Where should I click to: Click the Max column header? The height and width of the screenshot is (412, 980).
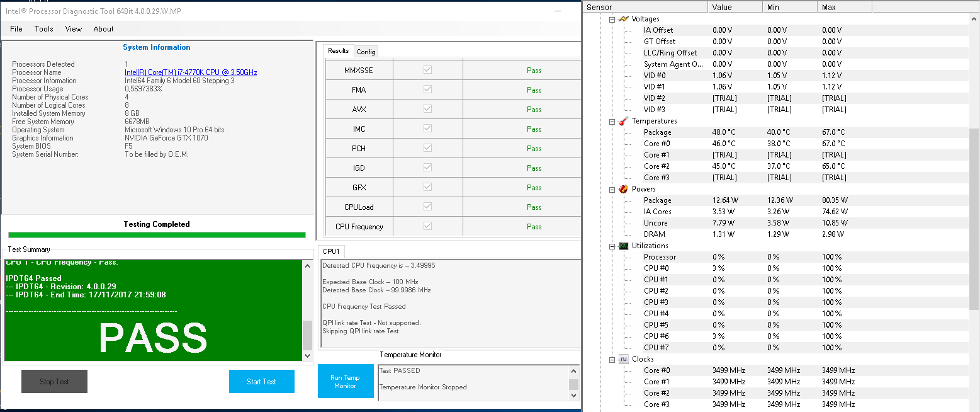pos(845,8)
